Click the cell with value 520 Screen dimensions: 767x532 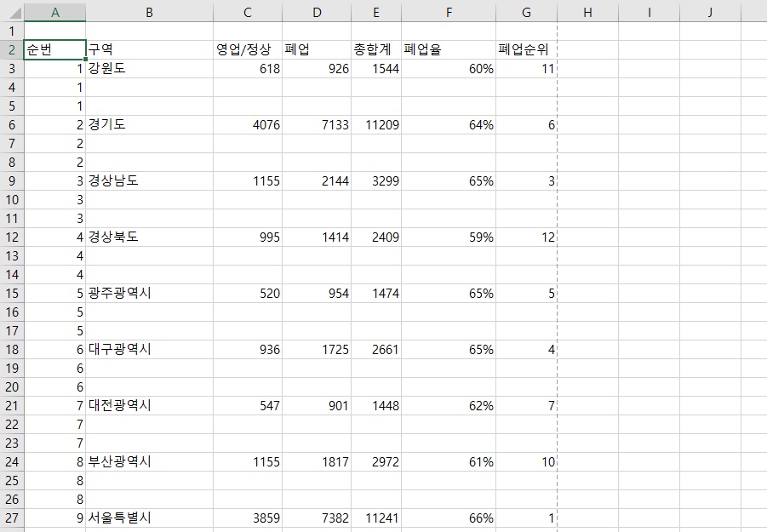click(x=248, y=294)
